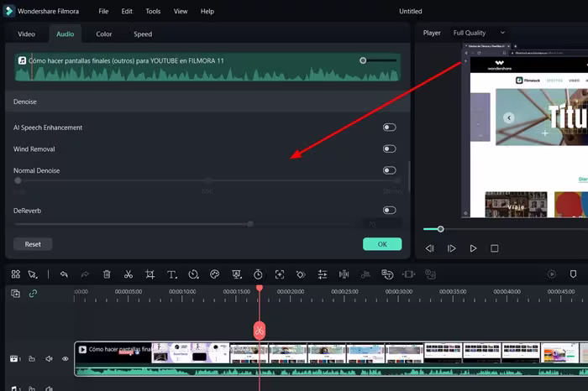Add text with the Text tool

point(171,274)
